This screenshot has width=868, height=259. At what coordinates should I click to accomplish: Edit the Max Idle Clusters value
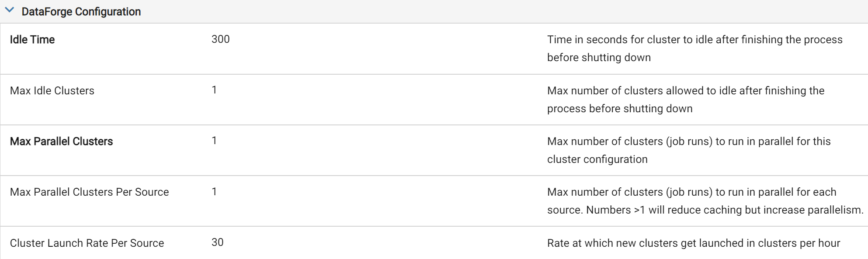pyautogui.click(x=214, y=90)
